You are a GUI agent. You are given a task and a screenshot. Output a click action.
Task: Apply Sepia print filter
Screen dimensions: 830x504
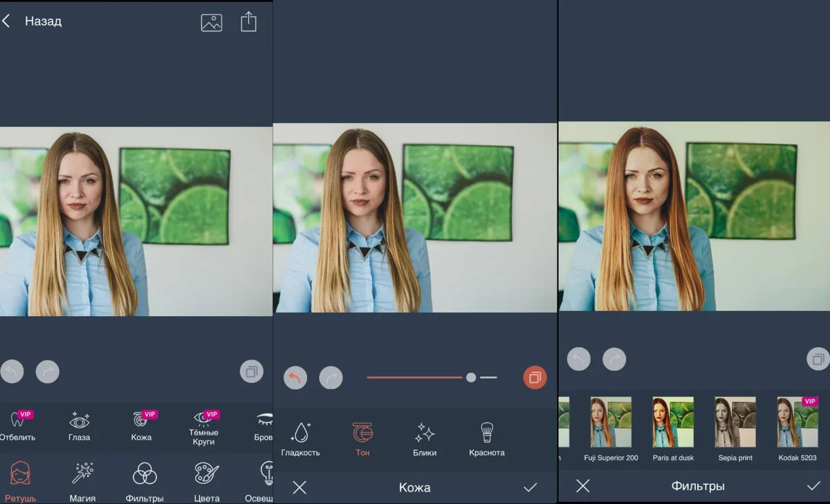pos(735,429)
